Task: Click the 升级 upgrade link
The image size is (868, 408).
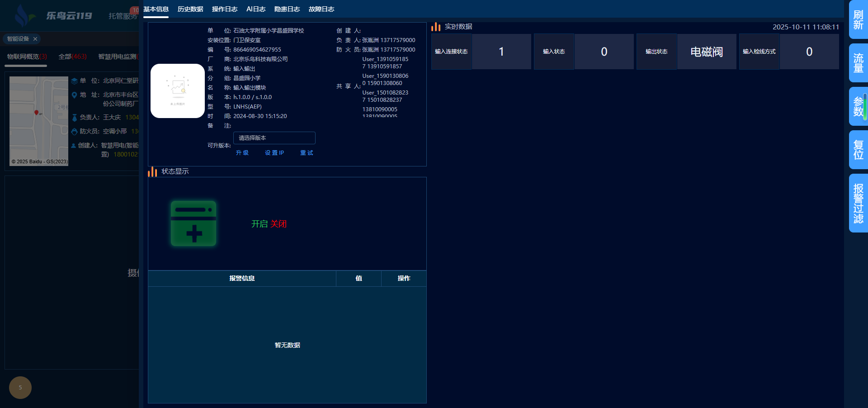Action: pos(242,153)
